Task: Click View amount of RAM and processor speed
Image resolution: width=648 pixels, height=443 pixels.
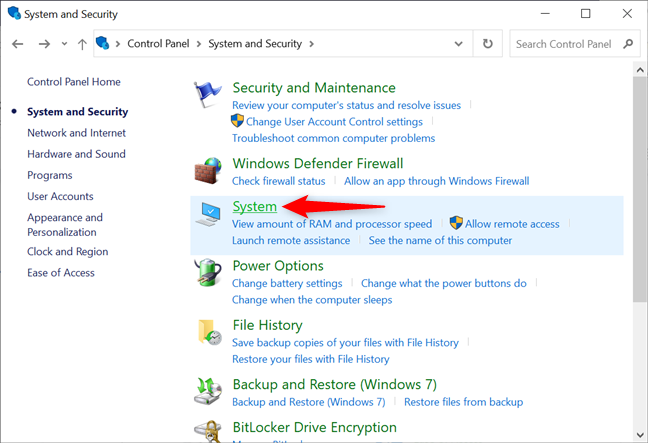Action: coord(332,224)
